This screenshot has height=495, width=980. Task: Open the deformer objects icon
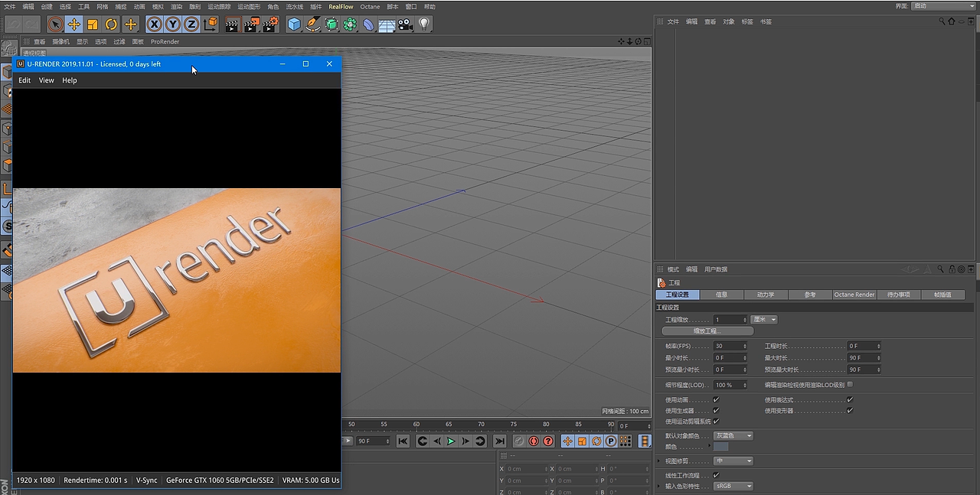click(368, 24)
